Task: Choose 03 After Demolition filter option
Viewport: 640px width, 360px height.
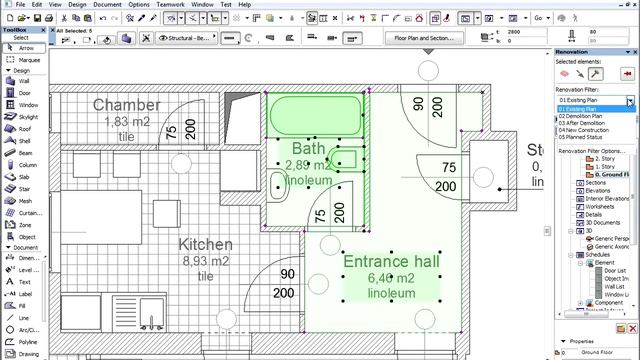Action: coord(596,123)
